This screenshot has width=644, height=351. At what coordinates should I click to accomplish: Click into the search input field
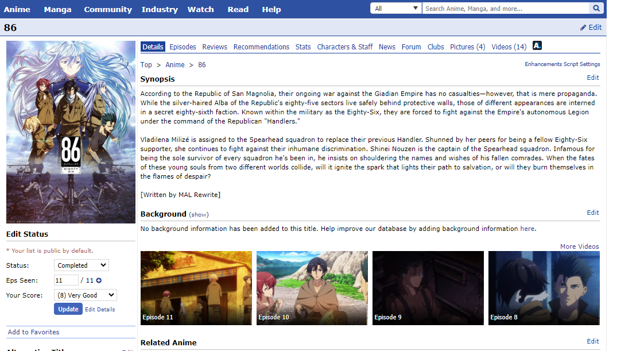click(x=506, y=8)
